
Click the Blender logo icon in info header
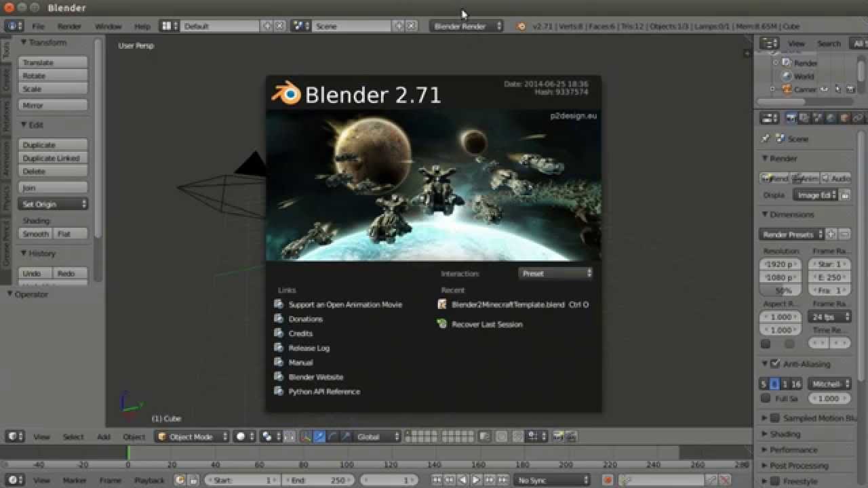click(521, 26)
